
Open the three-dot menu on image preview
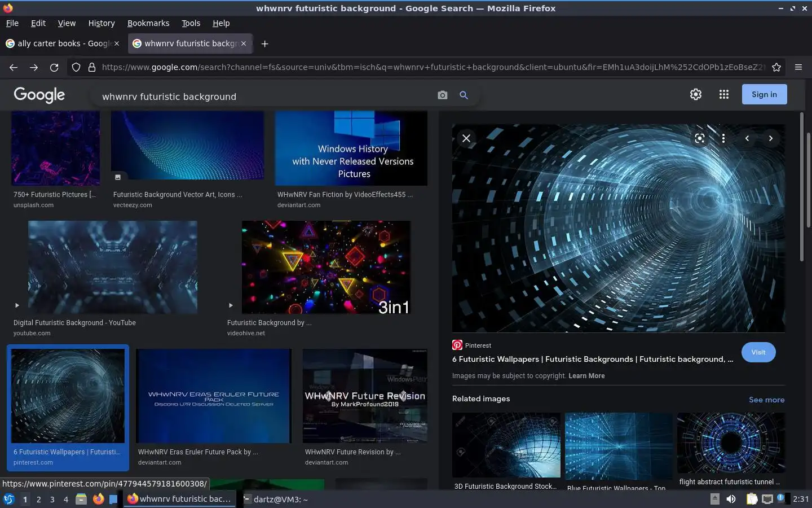click(x=723, y=138)
